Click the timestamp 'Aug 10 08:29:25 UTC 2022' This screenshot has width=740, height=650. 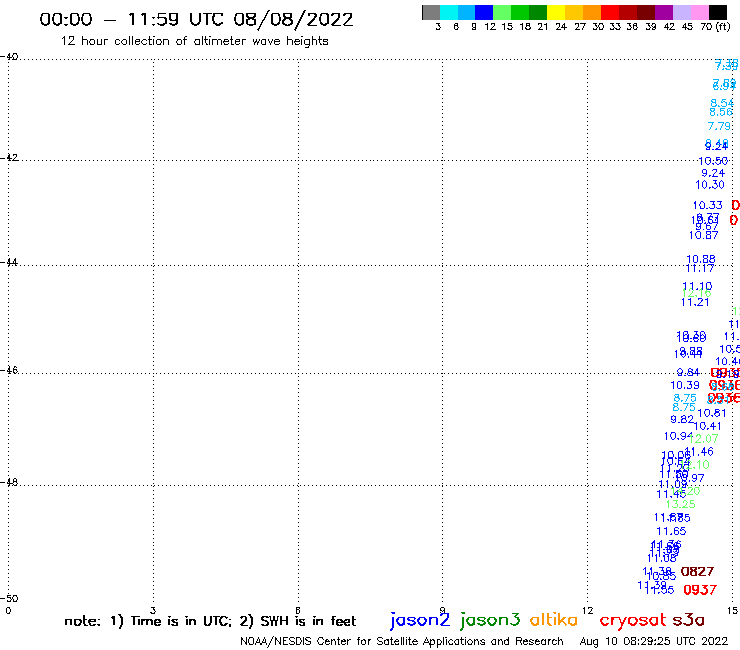(654, 641)
